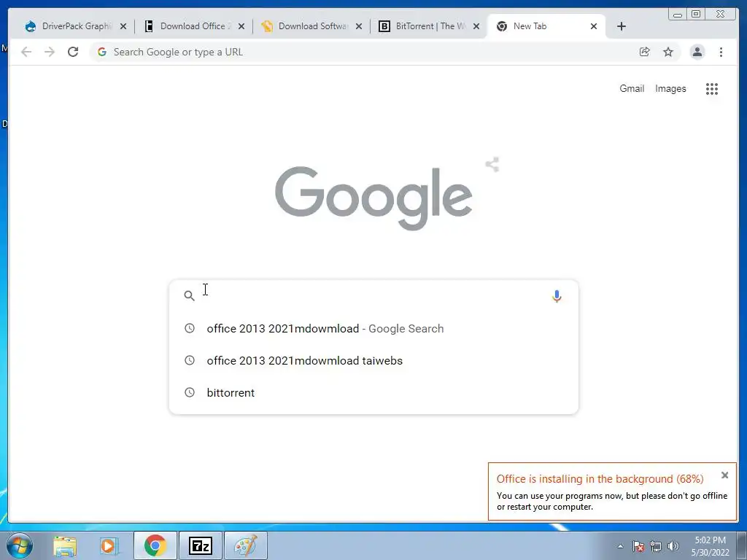Image resolution: width=747 pixels, height=560 pixels.
Task: Select suggestion 'office 2013 2021mdowmload - Google Search'
Action: [x=373, y=329]
